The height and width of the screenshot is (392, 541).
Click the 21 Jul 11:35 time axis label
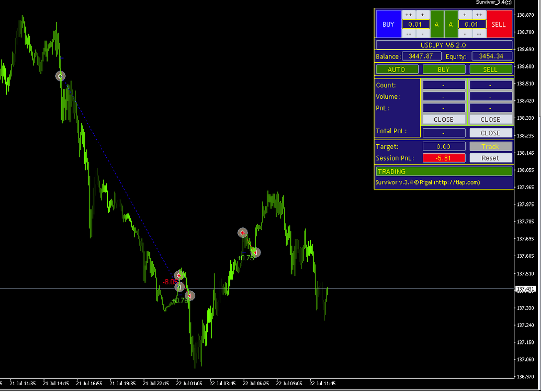point(23,384)
